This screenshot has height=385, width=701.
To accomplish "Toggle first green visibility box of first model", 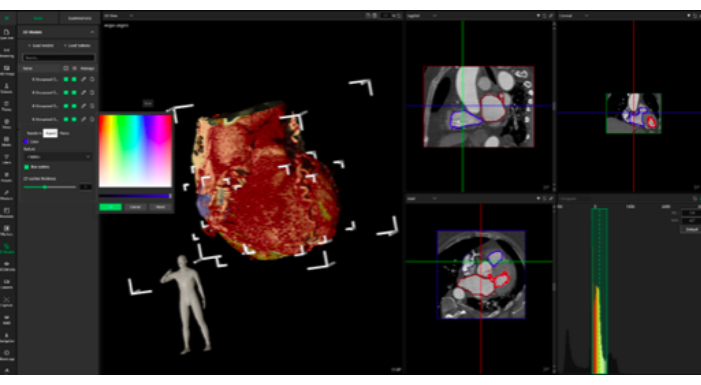I will click(x=66, y=79).
